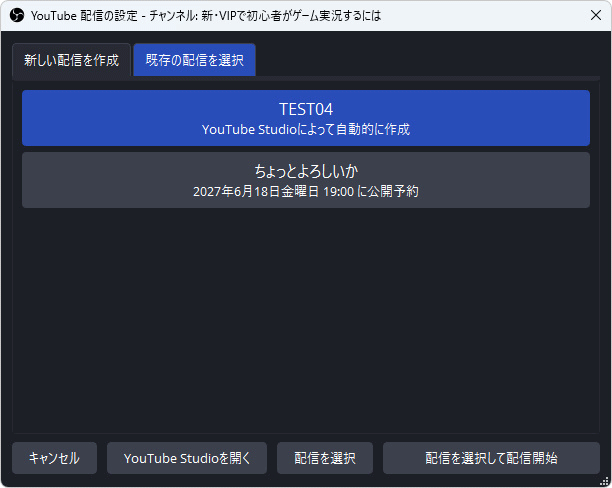Close the YouTube 配信の設定 dialog
Image resolution: width=612 pixels, height=488 pixels.
coord(596,15)
